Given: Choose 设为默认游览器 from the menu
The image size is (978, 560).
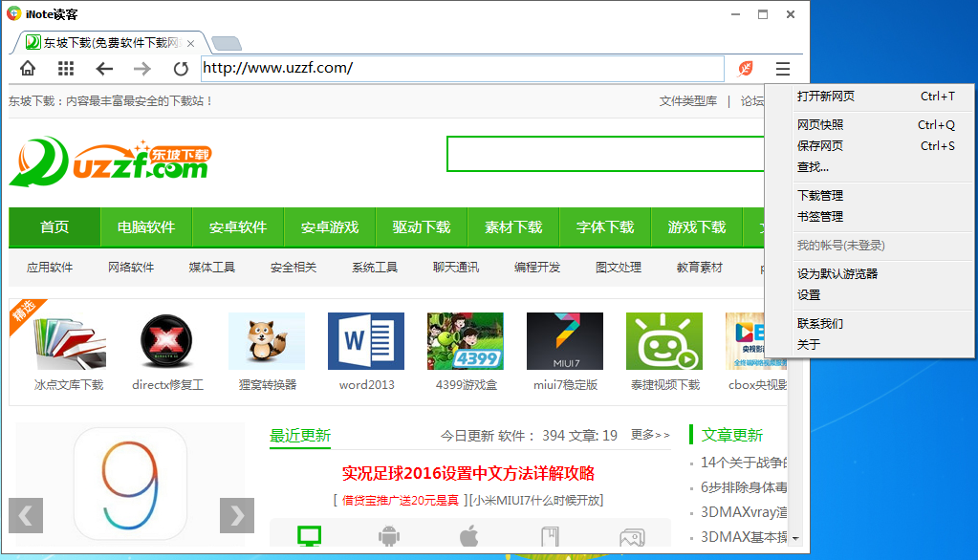Looking at the screenshot, I should click(869, 273).
